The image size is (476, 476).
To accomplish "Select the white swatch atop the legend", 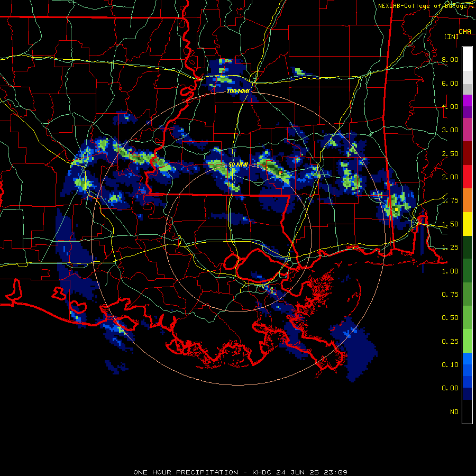I will tap(467, 59).
